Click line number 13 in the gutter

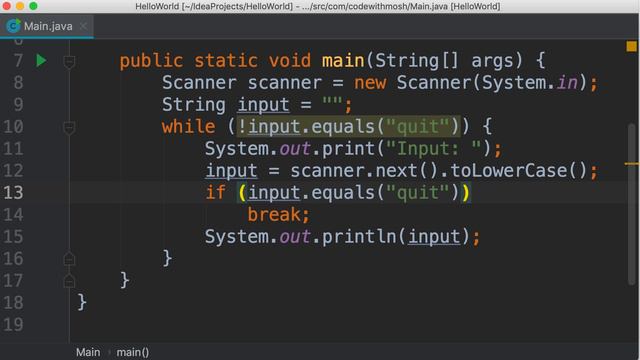point(13,192)
